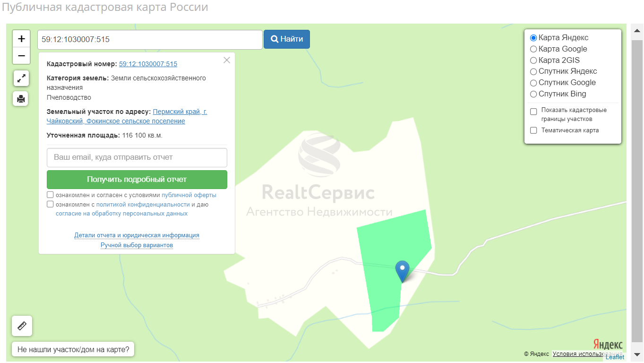Toggle fullscreen map with the arrows icon
This screenshot has height=363, width=644.
tap(21, 78)
